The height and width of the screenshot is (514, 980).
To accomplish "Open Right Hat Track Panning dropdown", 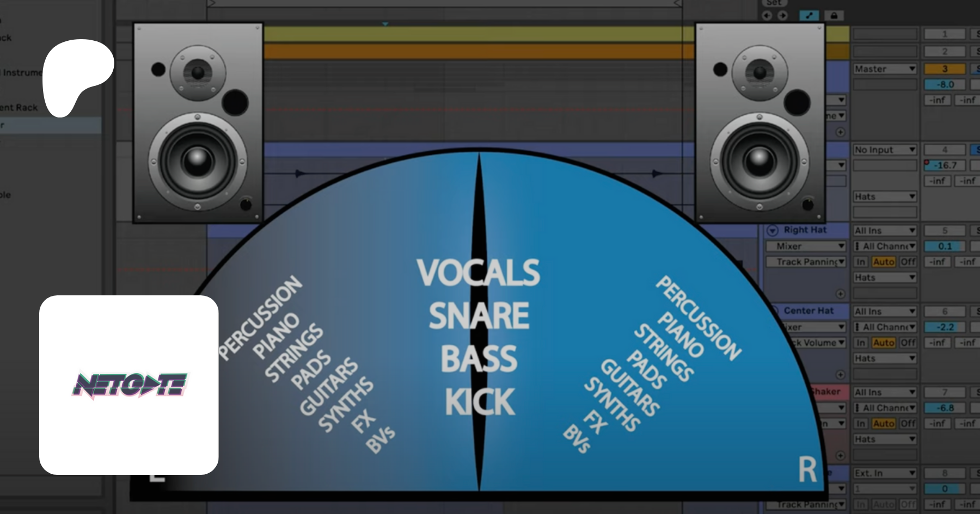I will pyautogui.click(x=806, y=262).
